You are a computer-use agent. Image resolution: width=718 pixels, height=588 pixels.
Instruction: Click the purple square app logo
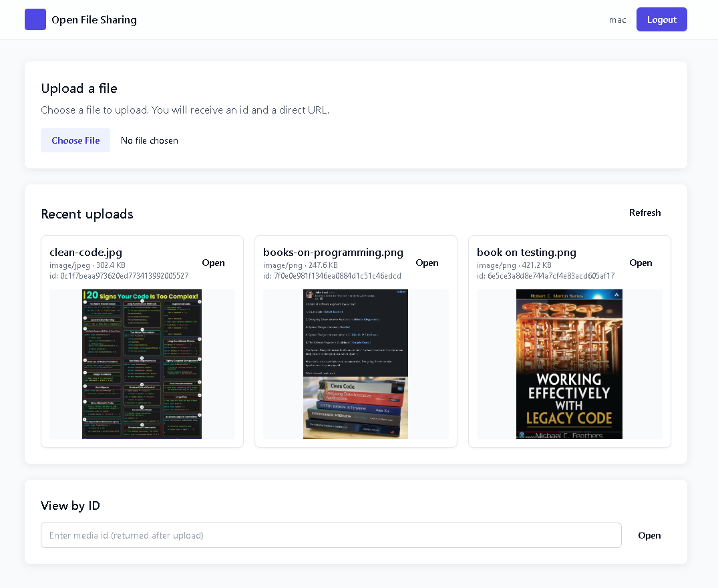tap(35, 19)
